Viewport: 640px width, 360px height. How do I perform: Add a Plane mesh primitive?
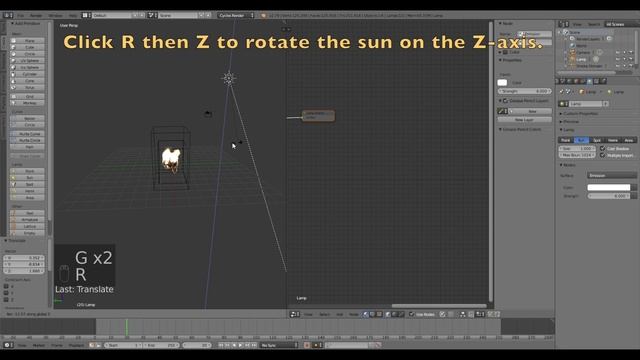tap(28, 41)
